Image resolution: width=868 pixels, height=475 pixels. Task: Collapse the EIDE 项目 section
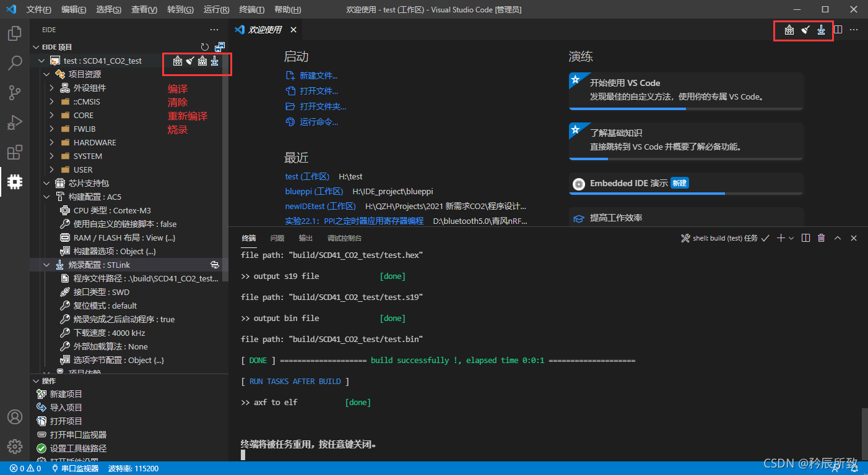point(35,47)
